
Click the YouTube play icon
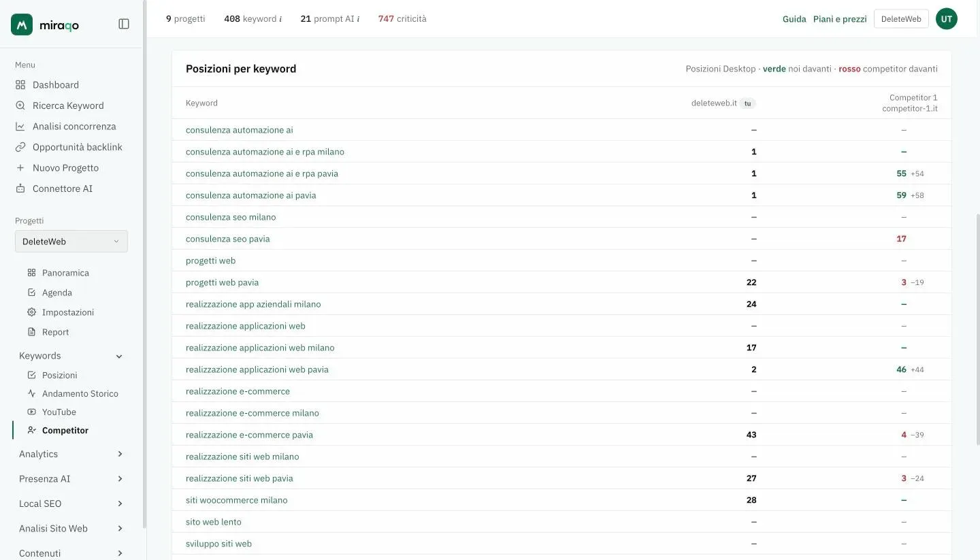coord(31,412)
